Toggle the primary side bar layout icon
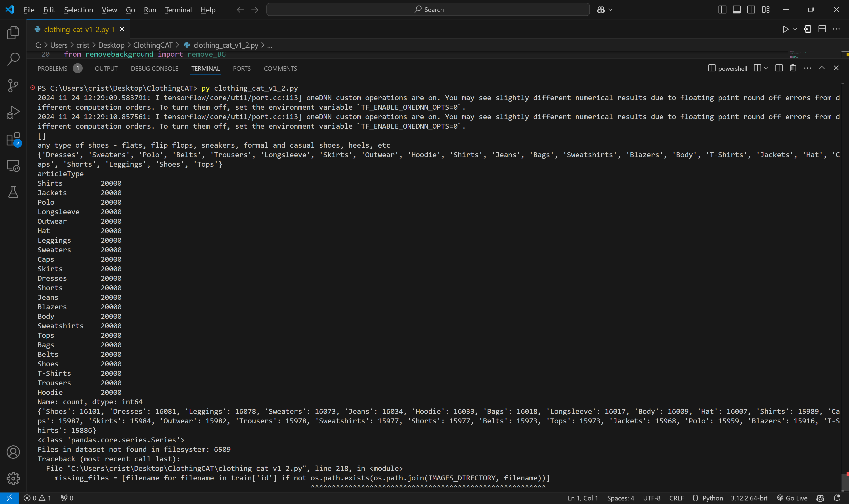Screen dimensions: 849x504 [722, 10]
